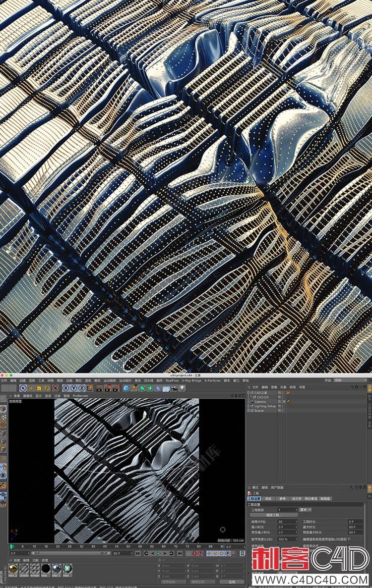Add a Cube primitive object

126,388
